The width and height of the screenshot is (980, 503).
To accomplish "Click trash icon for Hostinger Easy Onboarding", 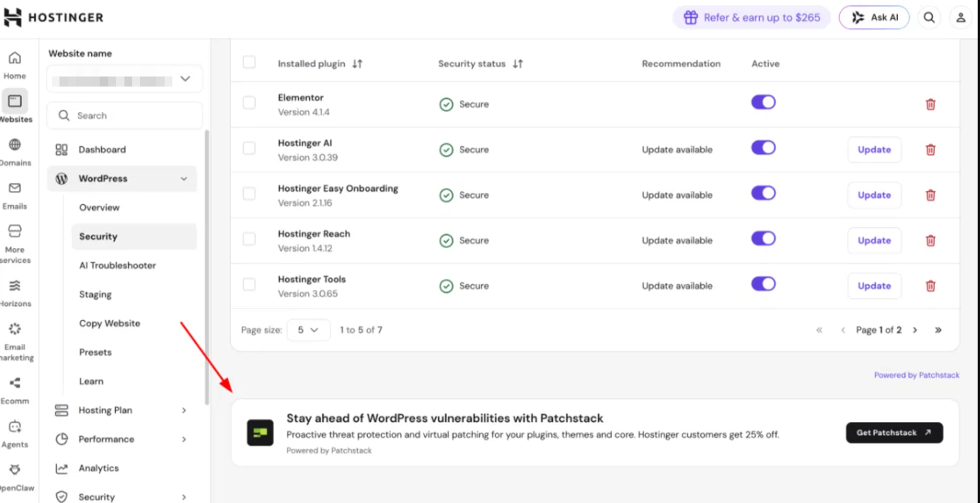I will click(931, 195).
